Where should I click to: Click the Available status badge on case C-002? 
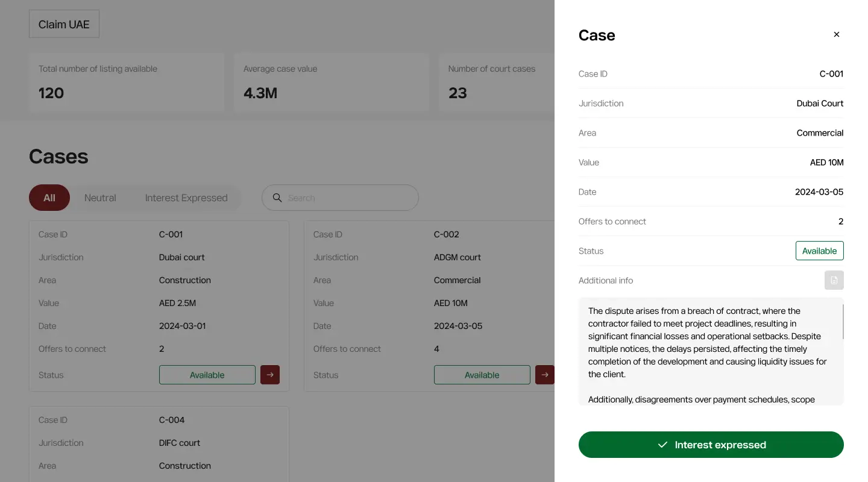point(482,374)
